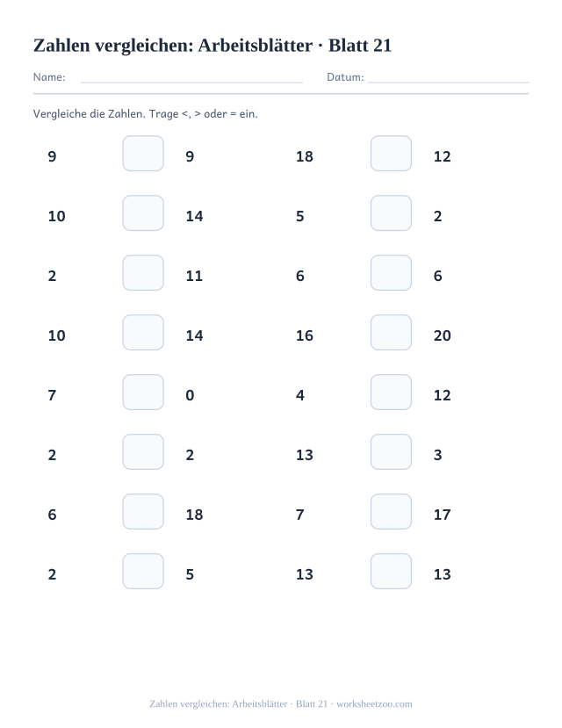562x728 pixels.
Task: Open the worksheetzoo.com footer link
Action: click(374, 704)
